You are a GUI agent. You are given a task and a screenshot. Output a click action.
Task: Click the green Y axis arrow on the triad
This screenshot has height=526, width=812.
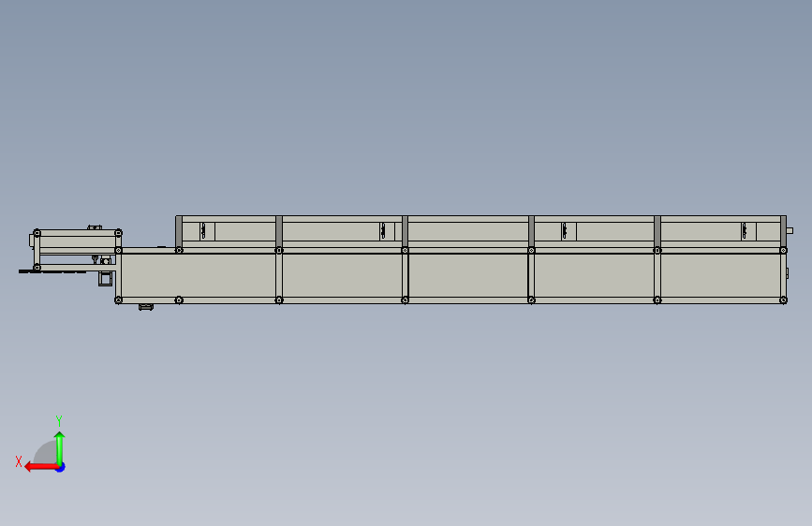pos(60,447)
